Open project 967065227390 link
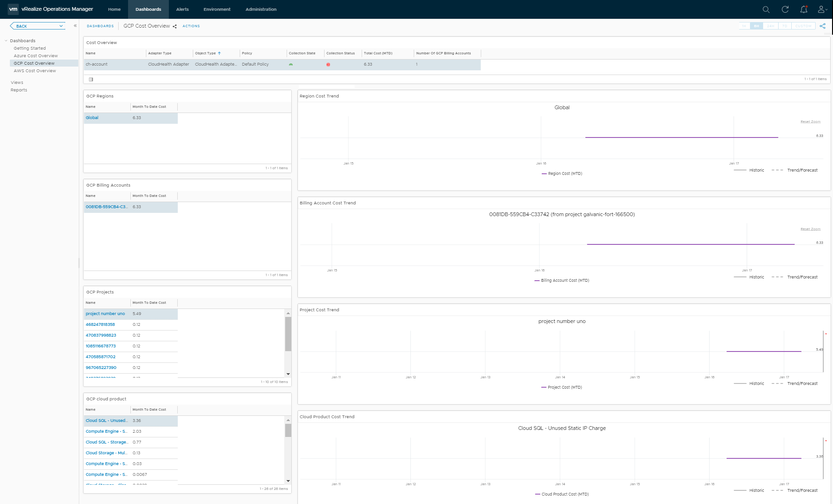The height and width of the screenshot is (504, 833). [101, 368]
